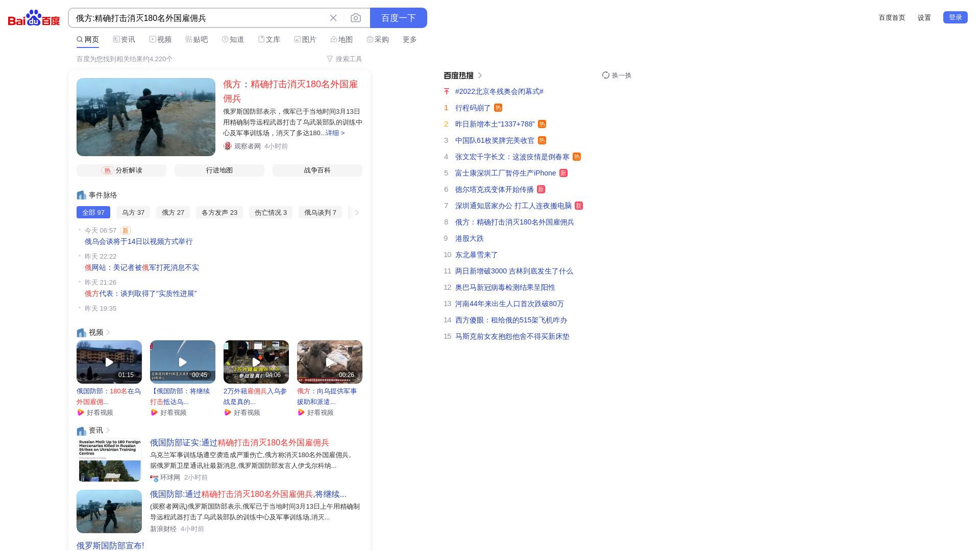This screenshot has width=980, height=551.
Task: Switch to 资讯 tab
Action: pos(124,39)
